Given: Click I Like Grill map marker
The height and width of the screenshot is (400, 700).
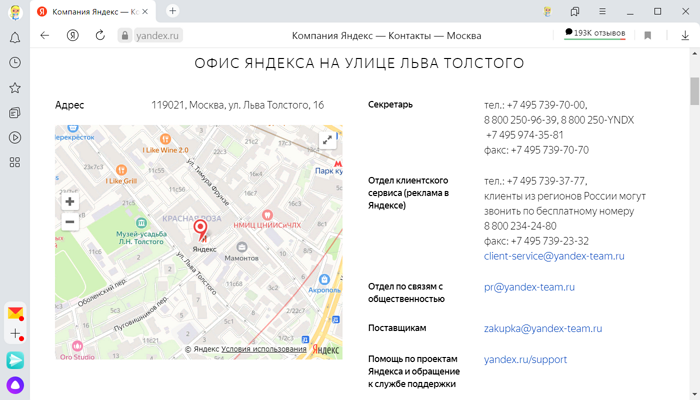Looking at the screenshot, I should 121,170.
